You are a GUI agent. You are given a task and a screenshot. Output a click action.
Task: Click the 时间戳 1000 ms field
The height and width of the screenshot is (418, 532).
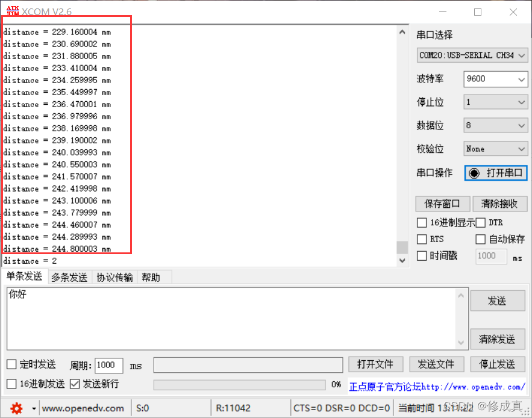pos(491,256)
